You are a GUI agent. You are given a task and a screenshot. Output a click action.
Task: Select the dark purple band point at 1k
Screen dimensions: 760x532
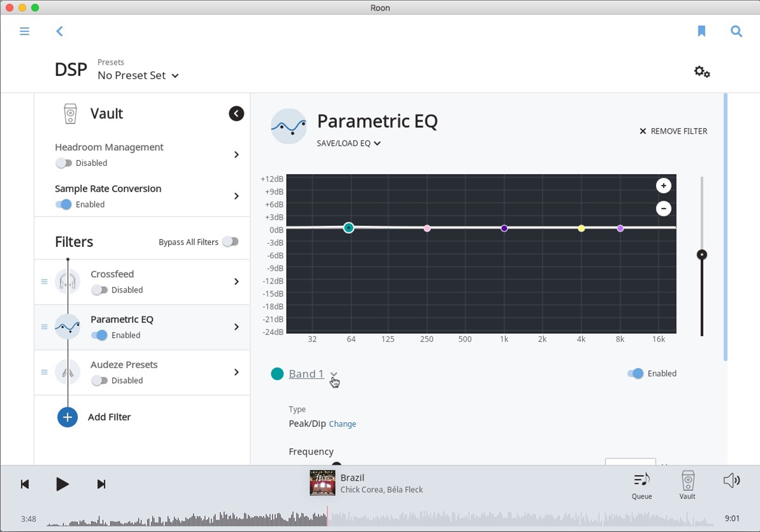click(504, 228)
